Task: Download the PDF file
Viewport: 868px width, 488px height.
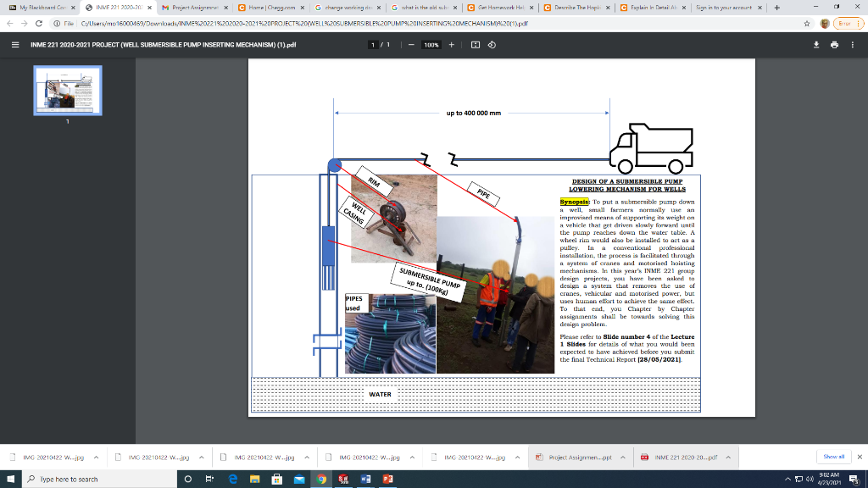Action: [817, 45]
